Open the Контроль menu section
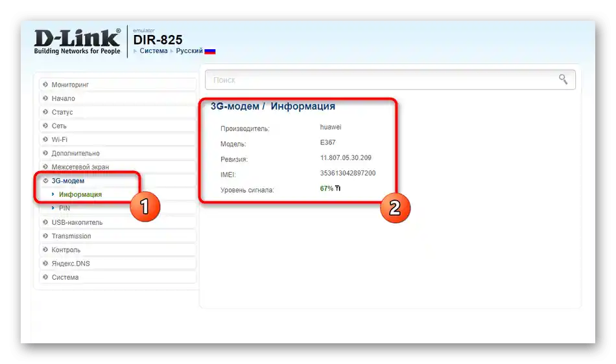This screenshot has width=616, height=364. pos(117,249)
